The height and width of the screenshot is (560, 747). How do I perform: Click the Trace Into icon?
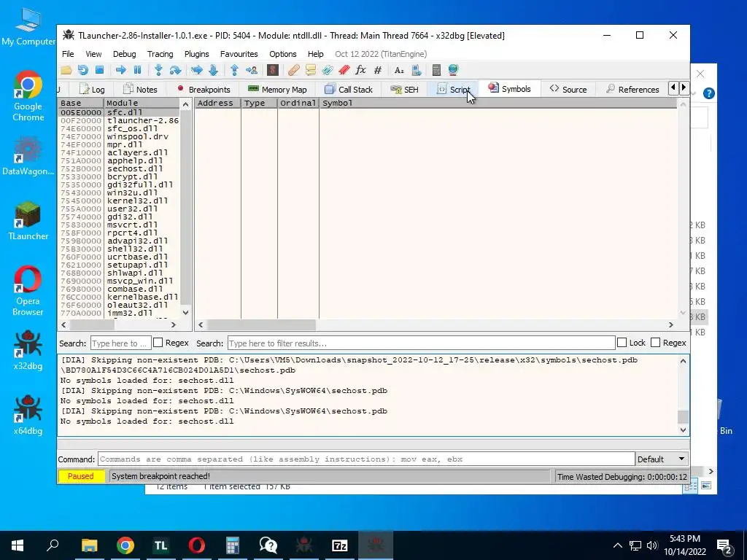[196, 71]
